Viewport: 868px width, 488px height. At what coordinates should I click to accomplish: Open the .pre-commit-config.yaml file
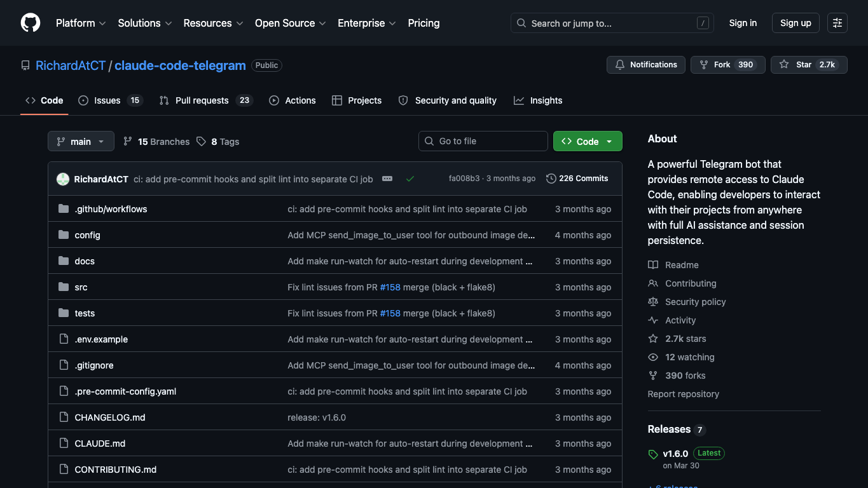click(x=125, y=391)
